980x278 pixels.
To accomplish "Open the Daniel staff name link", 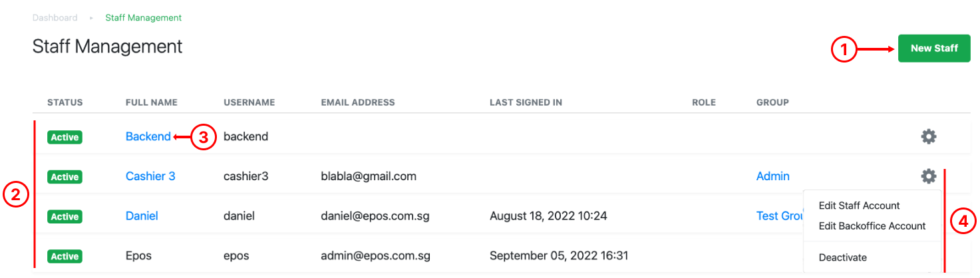I will pyautogui.click(x=142, y=216).
